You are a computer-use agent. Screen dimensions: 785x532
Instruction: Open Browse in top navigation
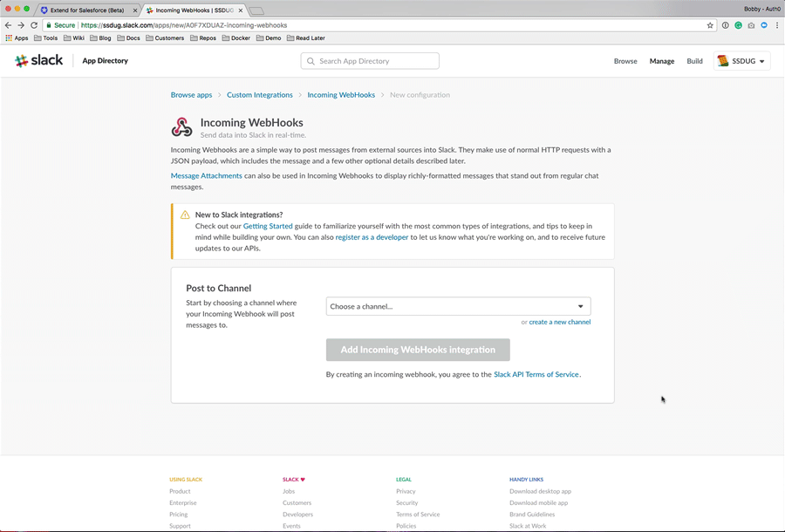pyautogui.click(x=625, y=61)
